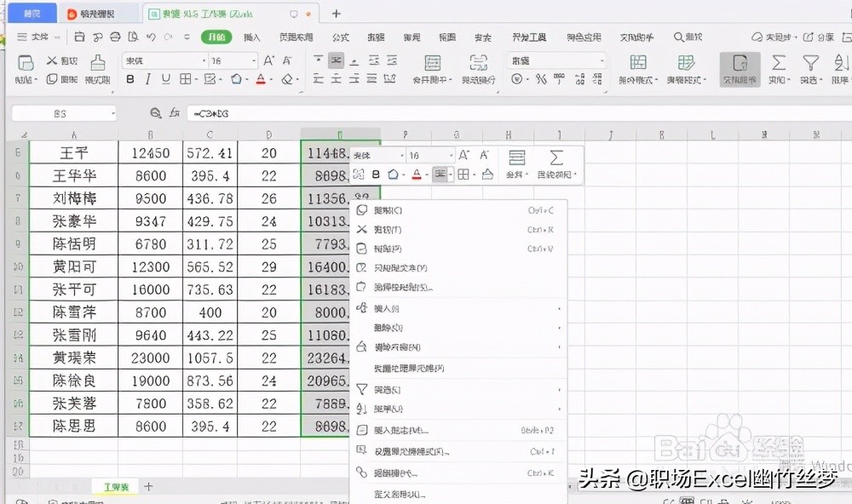Viewport: 852px width, 504px height.
Task: Click Merge icon in floating mini toolbar
Action: (517, 158)
